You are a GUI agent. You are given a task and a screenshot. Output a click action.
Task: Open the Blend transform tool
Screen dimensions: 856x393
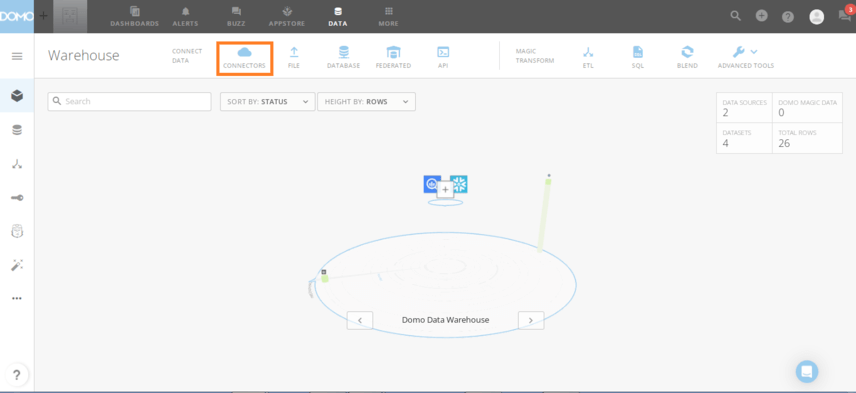(687, 58)
